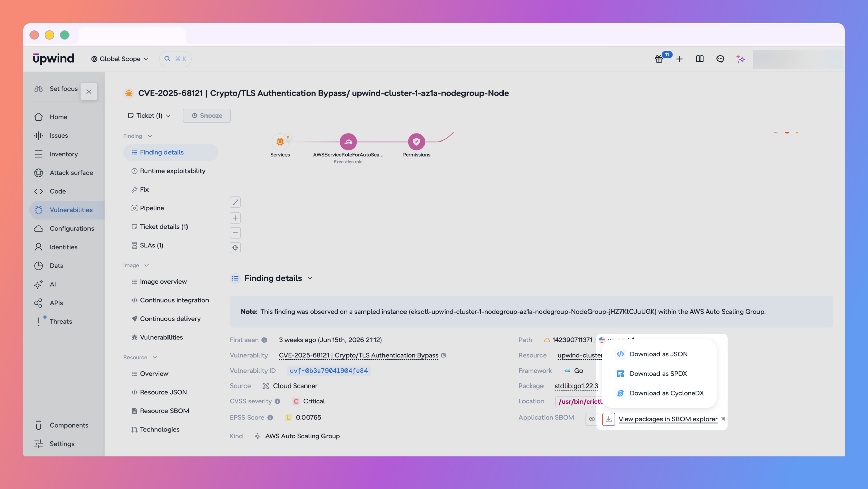The width and height of the screenshot is (868, 489).
Task: Open the Global Scope dropdown
Action: tap(120, 59)
